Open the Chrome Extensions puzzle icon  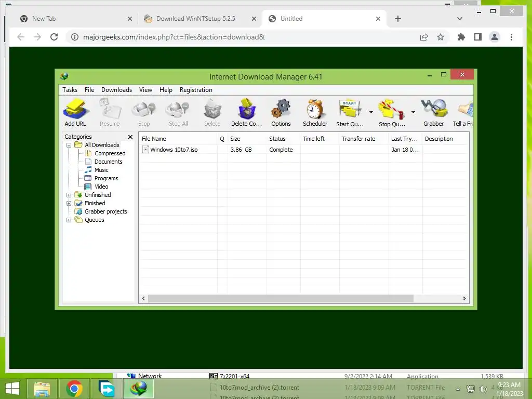tap(461, 37)
